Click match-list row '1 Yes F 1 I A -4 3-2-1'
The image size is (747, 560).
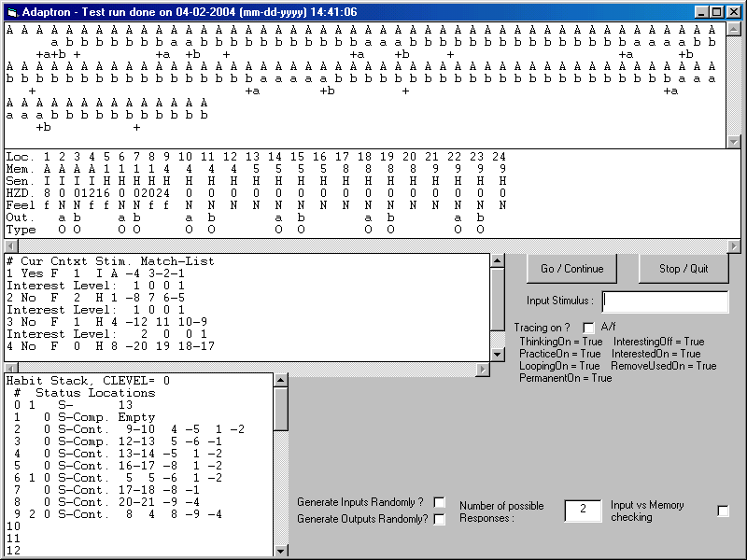tap(96, 273)
